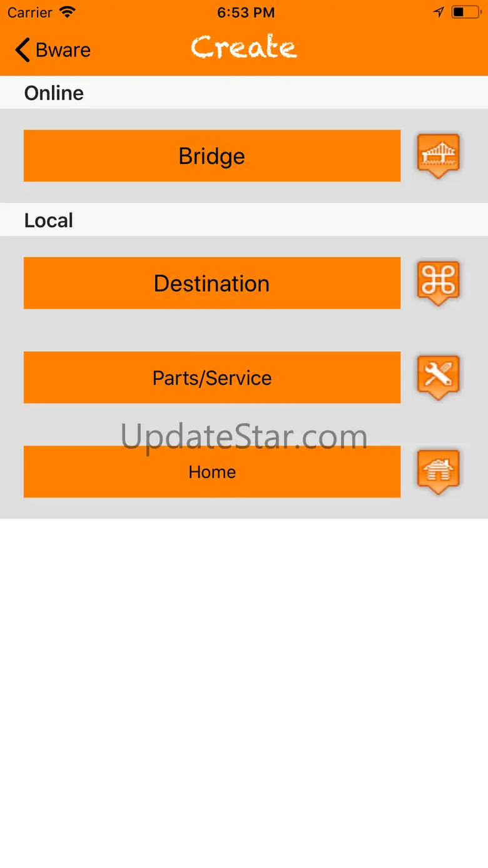This screenshot has height=868, width=488.
Task: Tap the log cabin home pin icon
Action: 439,472
